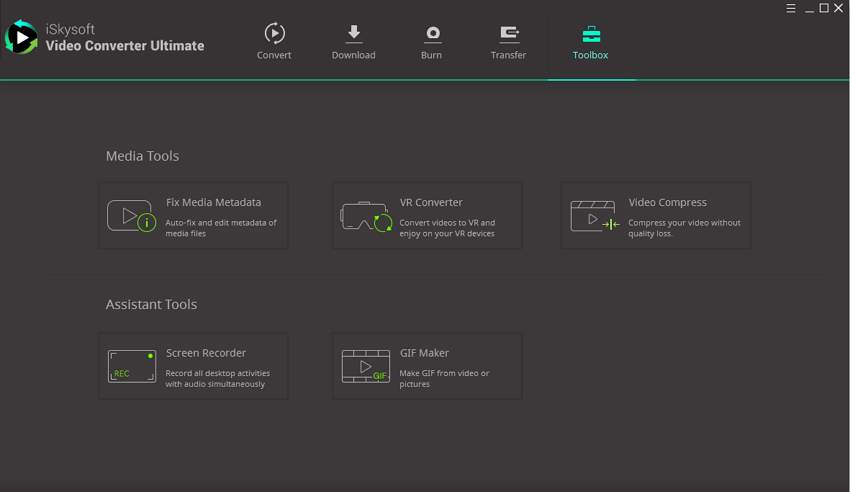850x492 pixels.
Task: Open the "GIF Maker" title text
Action: pyautogui.click(x=424, y=353)
